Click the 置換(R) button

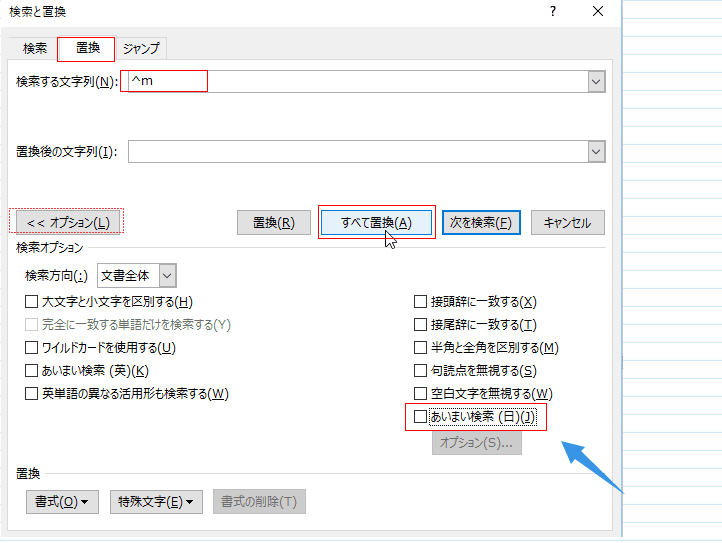coord(274,222)
